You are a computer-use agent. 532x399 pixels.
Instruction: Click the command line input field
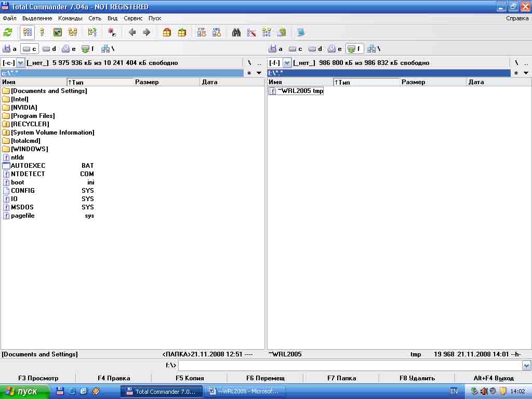click(350, 365)
